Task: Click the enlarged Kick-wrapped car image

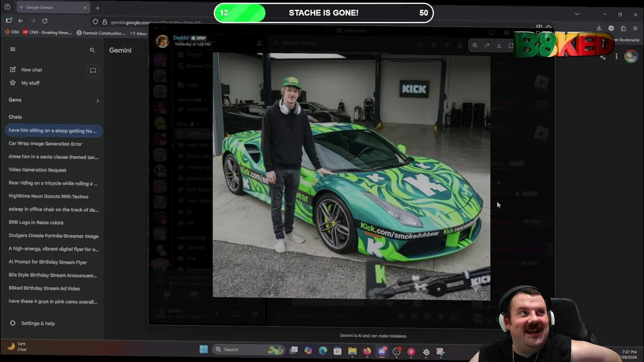Action: point(351,176)
